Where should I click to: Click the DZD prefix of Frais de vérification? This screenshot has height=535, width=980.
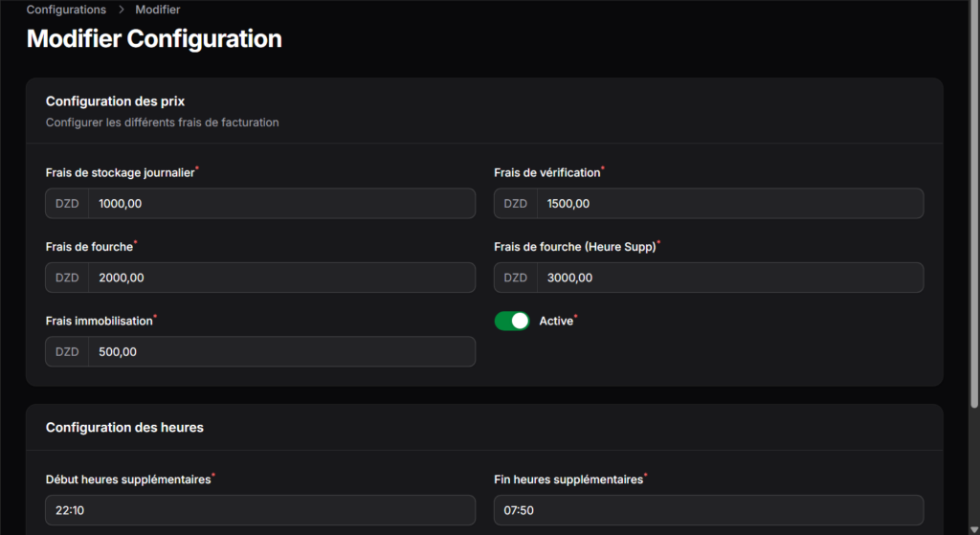pyautogui.click(x=516, y=204)
